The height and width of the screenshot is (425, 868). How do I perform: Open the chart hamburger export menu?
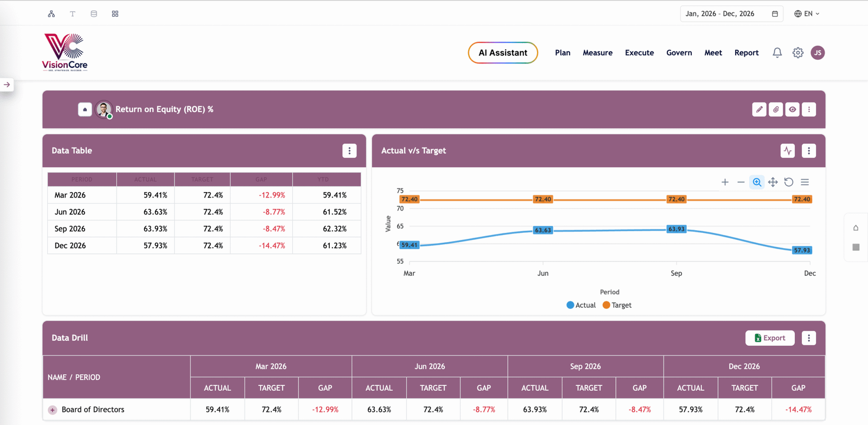[805, 182]
